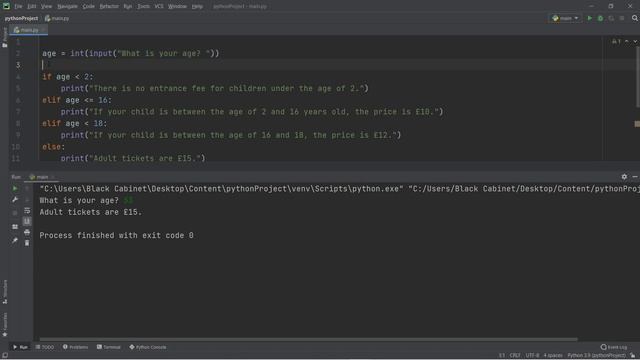
Task: Toggle Scroll to End in the Run console
Action: tap(27, 221)
